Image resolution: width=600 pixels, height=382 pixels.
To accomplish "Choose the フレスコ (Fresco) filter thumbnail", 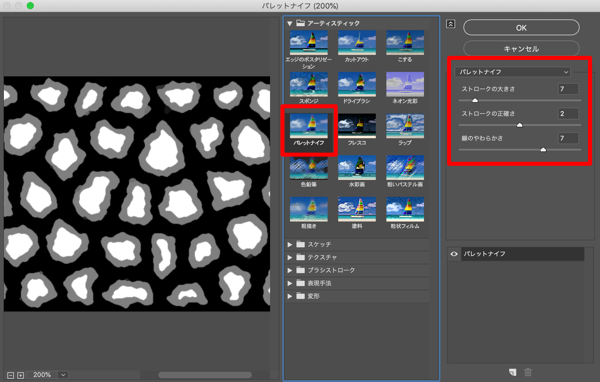I will (x=357, y=126).
